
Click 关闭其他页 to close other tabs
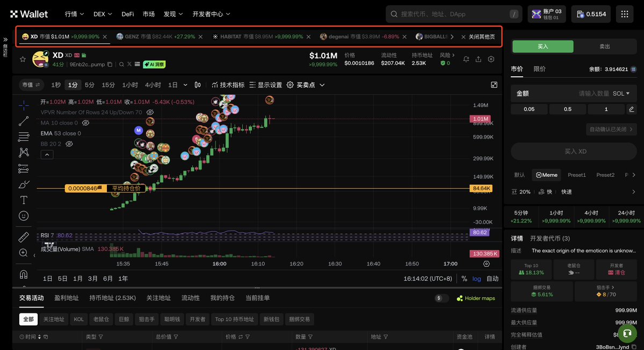tap(478, 37)
